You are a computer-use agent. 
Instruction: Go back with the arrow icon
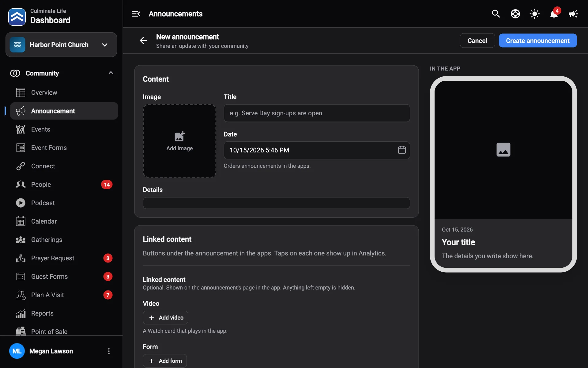tap(143, 40)
